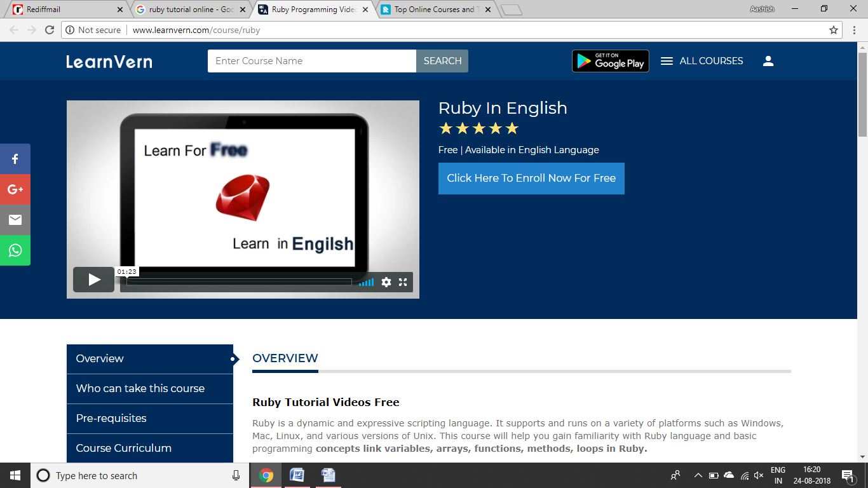Open OneDrive cloud tray icon

click(x=728, y=475)
